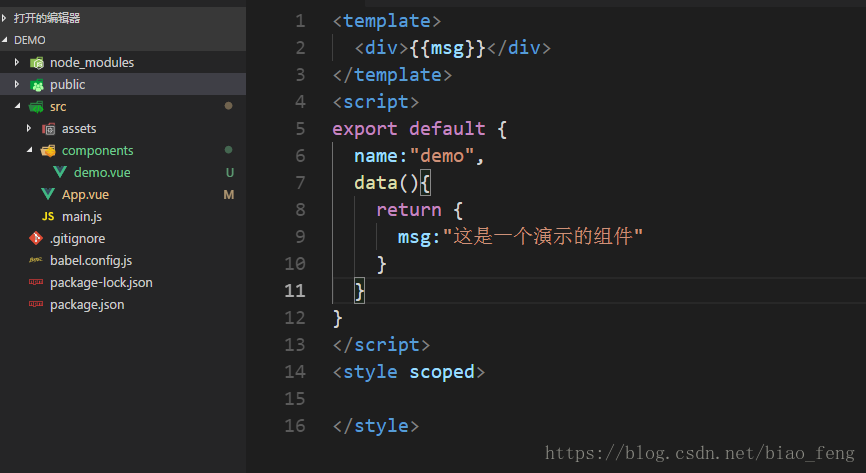
Task: Click the Babel icon beside babel.config.js
Action: click(36, 260)
